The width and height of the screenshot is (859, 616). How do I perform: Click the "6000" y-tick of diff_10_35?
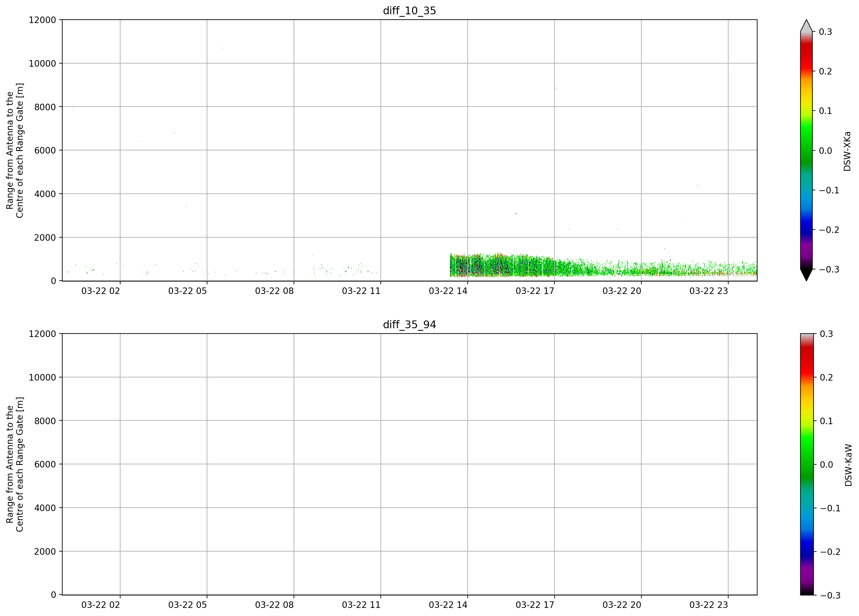(45, 150)
